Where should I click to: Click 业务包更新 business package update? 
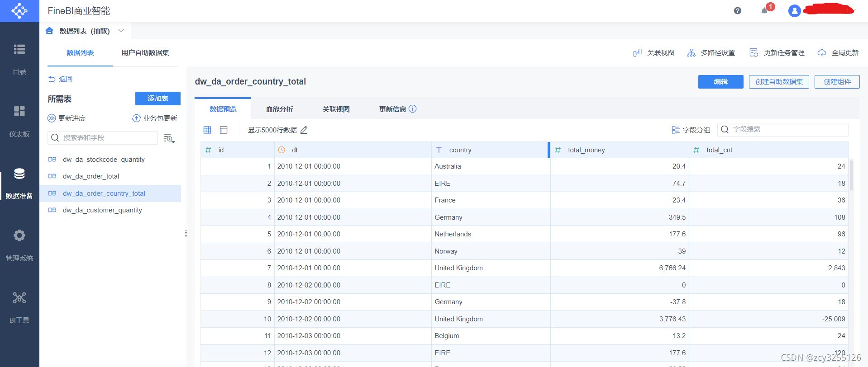tap(155, 118)
